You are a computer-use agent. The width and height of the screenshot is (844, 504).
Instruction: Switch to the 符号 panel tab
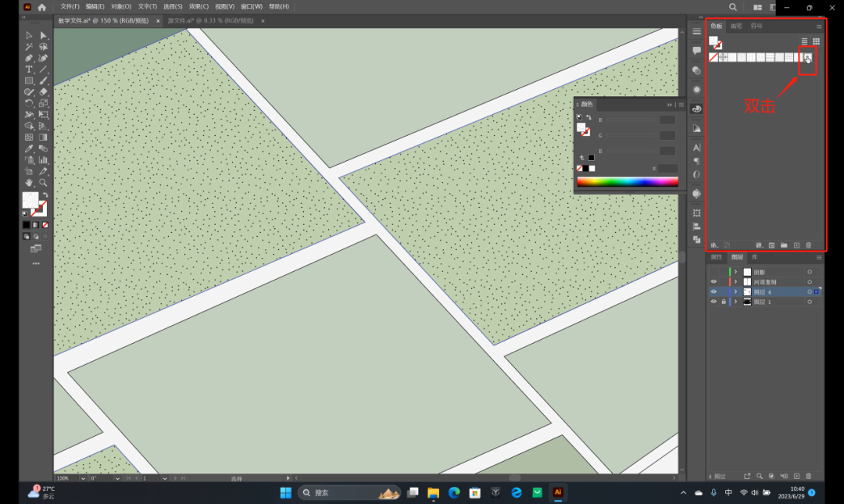click(756, 27)
